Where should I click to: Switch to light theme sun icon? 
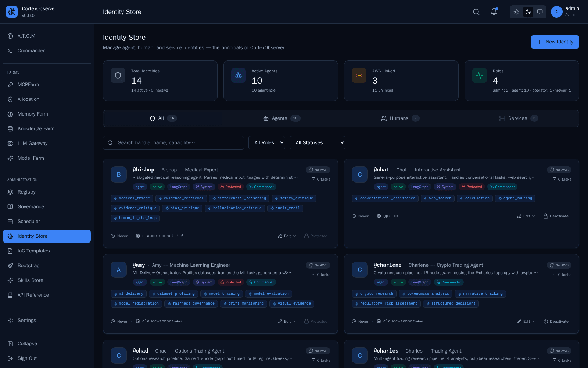coord(516,12)
